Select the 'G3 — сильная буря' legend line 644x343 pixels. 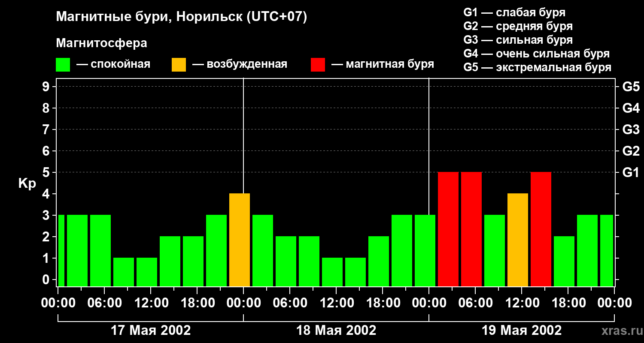pyautogui.click(x=518, y=40)
